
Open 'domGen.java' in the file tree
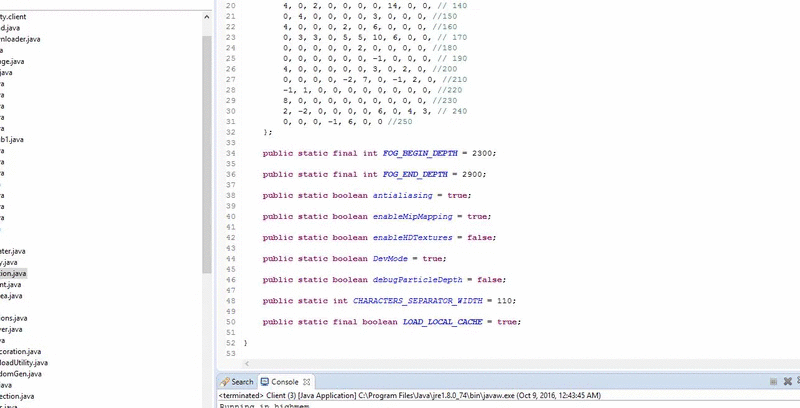pos(21,374)
